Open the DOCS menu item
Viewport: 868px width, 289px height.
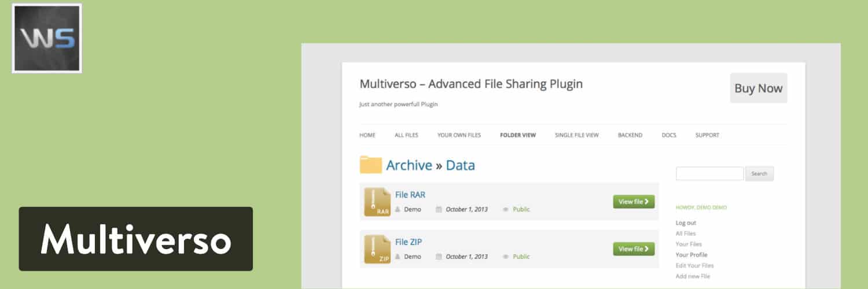pyautogui.click(x=669, y=135)
